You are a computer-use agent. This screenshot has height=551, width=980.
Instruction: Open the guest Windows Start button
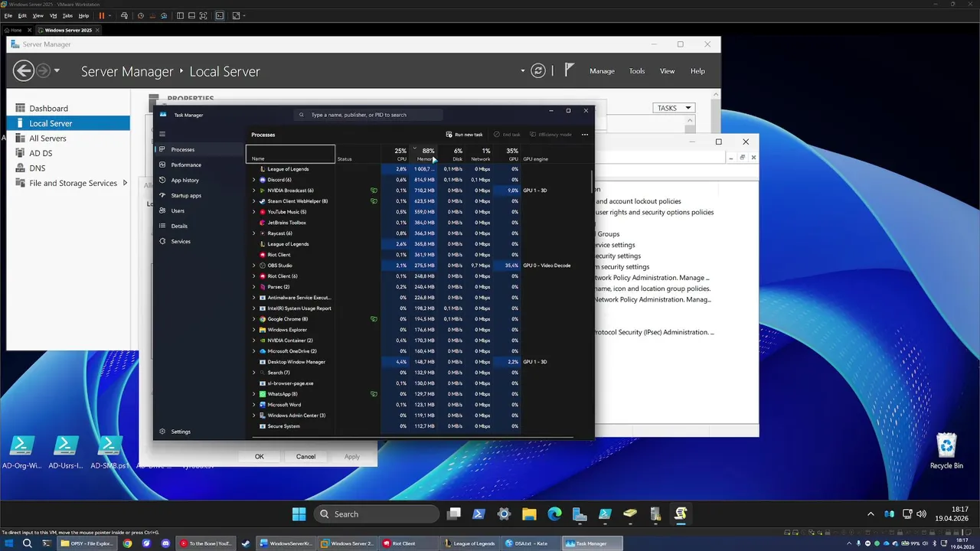299,514
